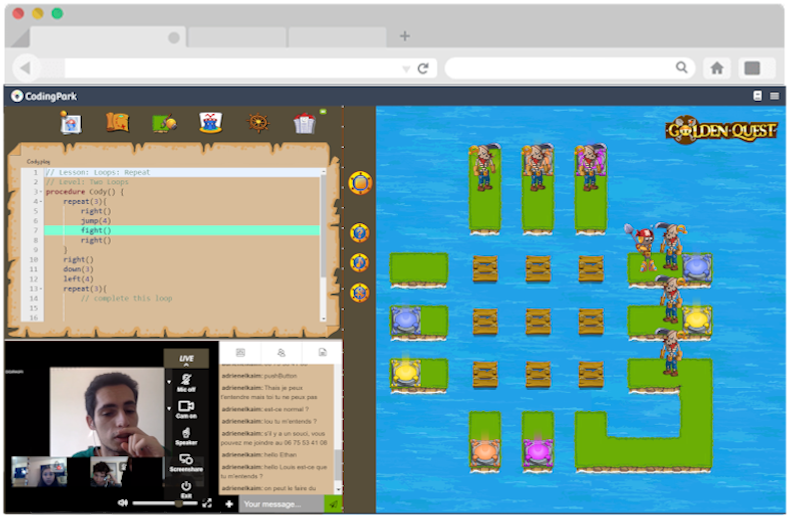This screenshot has width=790, height=517.
Task: Click the code editor scrollbar up arrow
Action: tap(323, 172)
